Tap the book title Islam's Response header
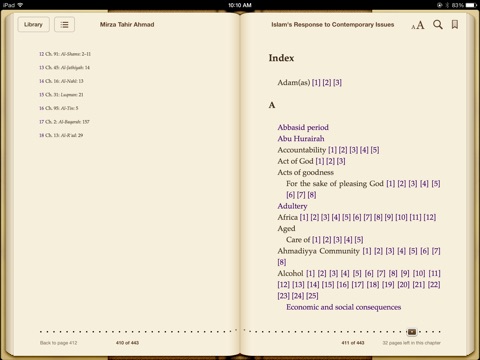This screenshot has height=360, width=480. 333,25
